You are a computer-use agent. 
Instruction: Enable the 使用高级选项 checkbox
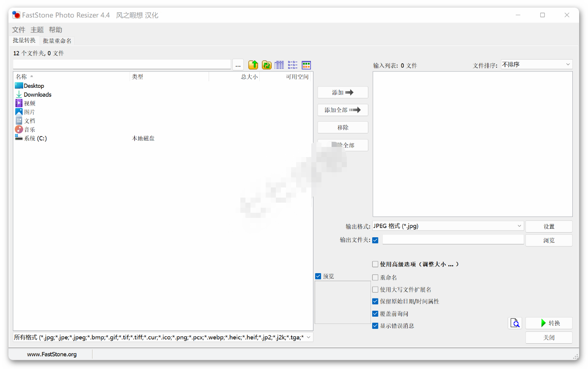375,264
